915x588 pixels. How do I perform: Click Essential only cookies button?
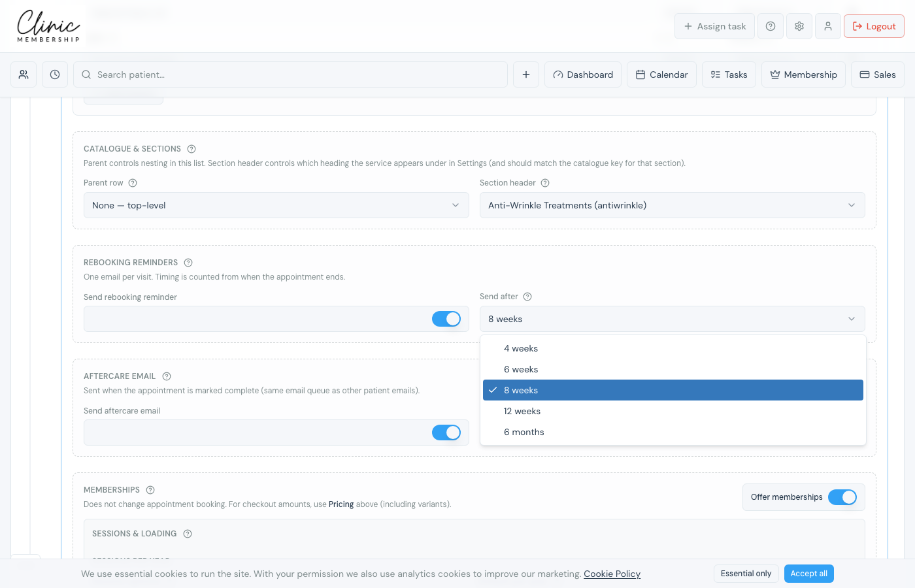(x=746, y=574)
